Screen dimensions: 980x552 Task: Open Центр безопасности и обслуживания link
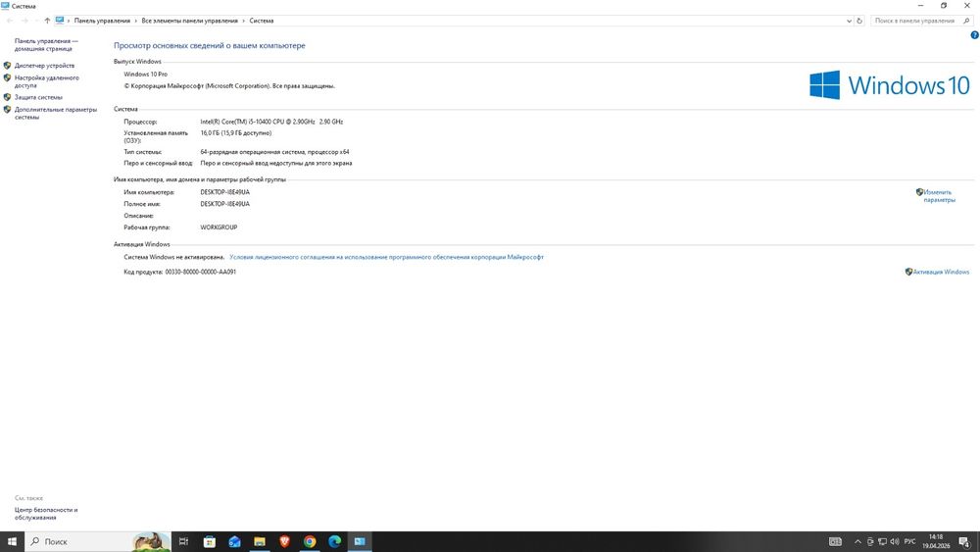46,514
